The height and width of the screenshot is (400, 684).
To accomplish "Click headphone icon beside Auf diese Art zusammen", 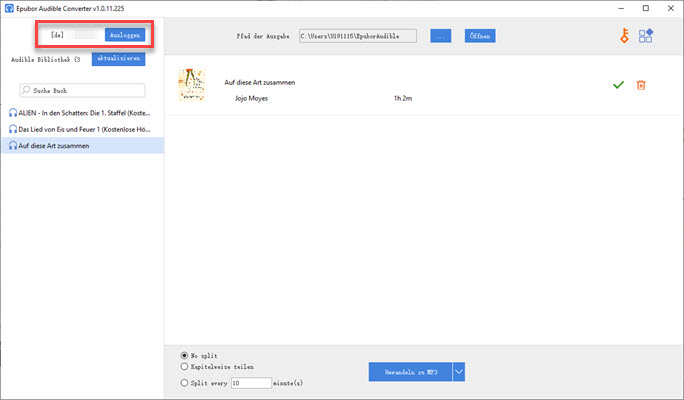I will [x=13, y=146].
